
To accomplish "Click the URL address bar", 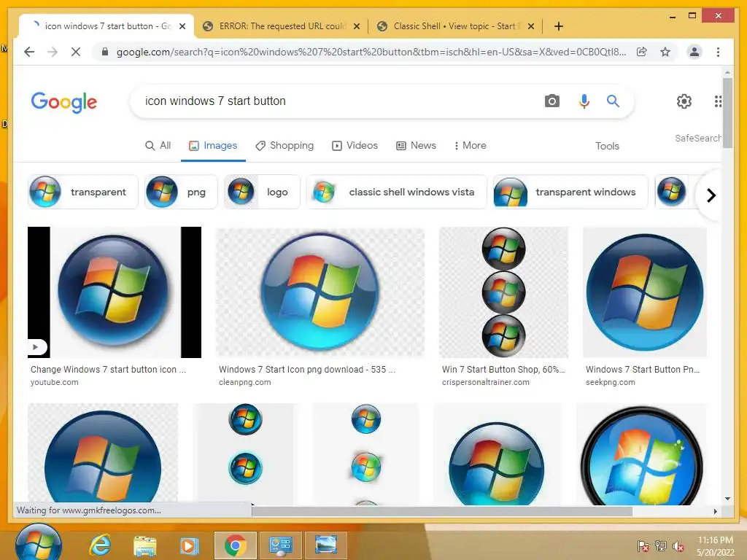I will point(371,52).
